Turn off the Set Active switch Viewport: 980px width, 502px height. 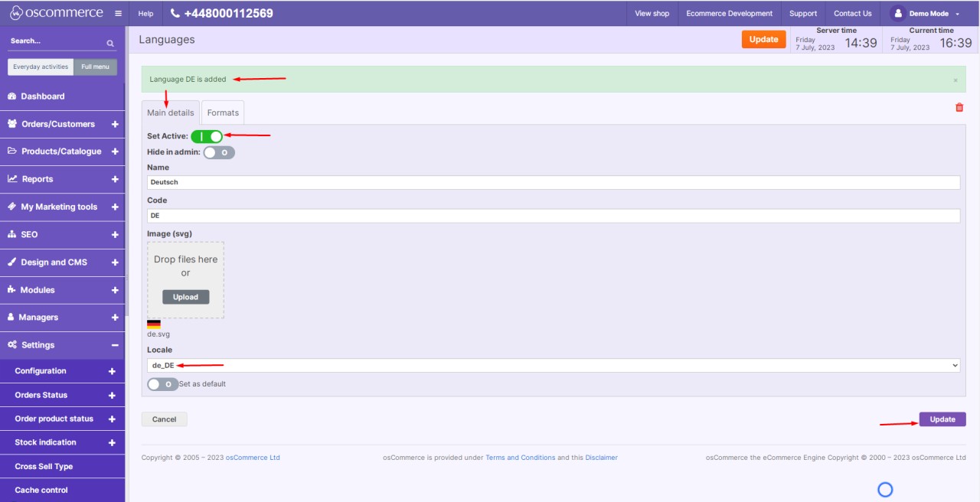click(207, 136)
